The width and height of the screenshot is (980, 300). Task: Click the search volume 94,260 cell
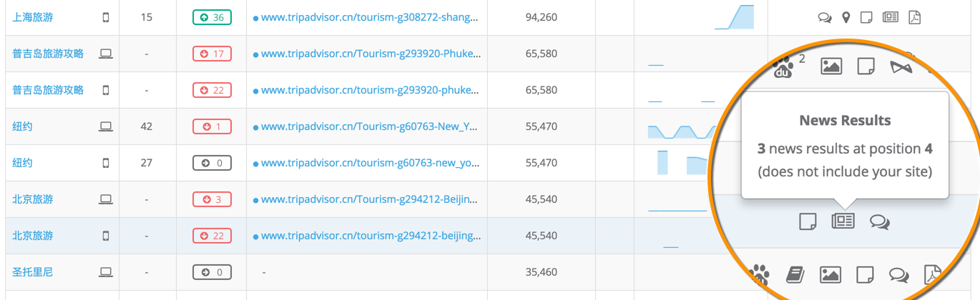pyautogui.click(x=541, y=17)
